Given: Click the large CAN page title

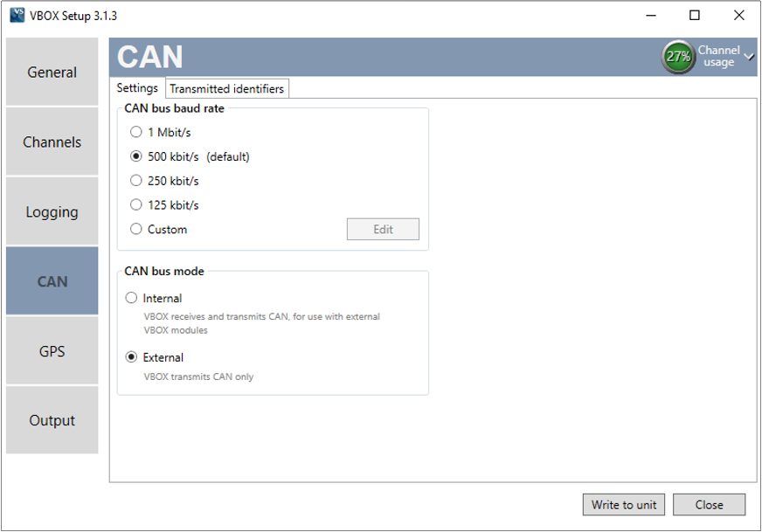Looking at the screenshot, I should [150, 57].
